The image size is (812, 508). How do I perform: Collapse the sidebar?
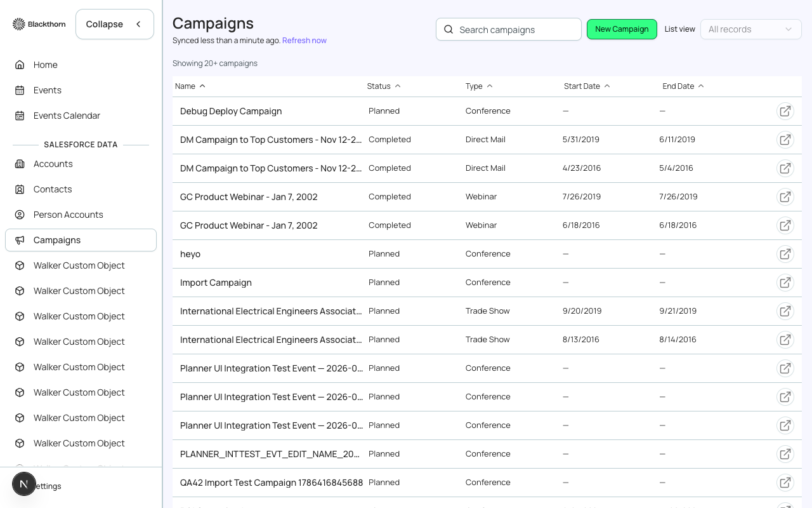(x=115, y=24)
